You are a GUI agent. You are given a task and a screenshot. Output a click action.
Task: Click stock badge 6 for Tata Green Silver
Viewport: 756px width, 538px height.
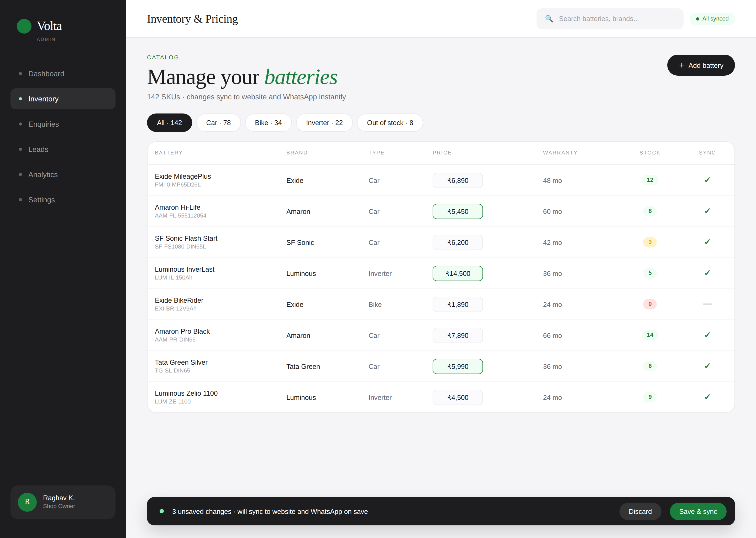[650, 366]
